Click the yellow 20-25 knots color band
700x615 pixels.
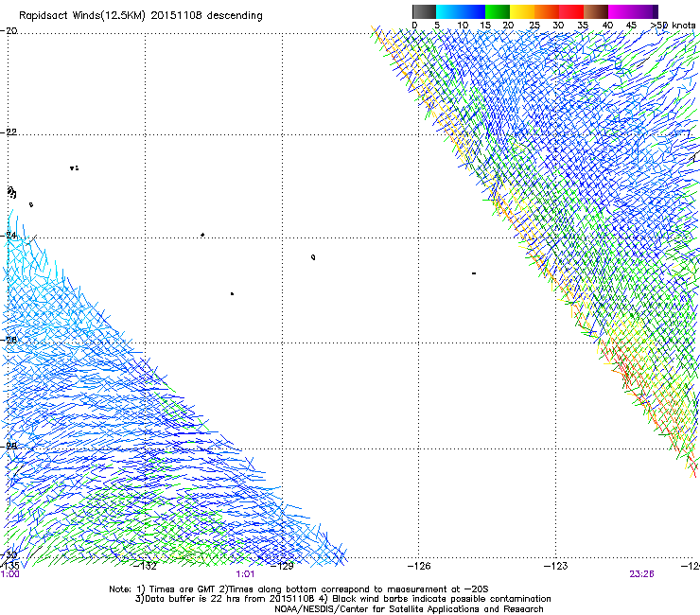click(522, 11)
